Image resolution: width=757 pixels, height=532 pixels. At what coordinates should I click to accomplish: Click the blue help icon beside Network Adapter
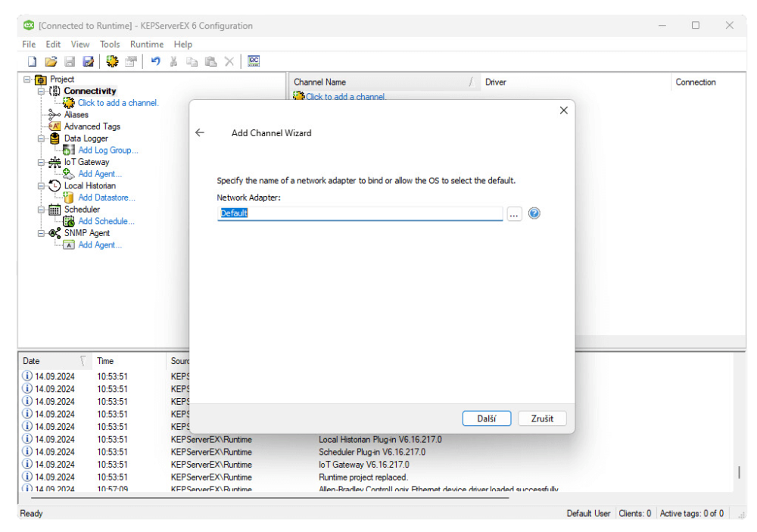pyautogui.click(x=534, y=213)
